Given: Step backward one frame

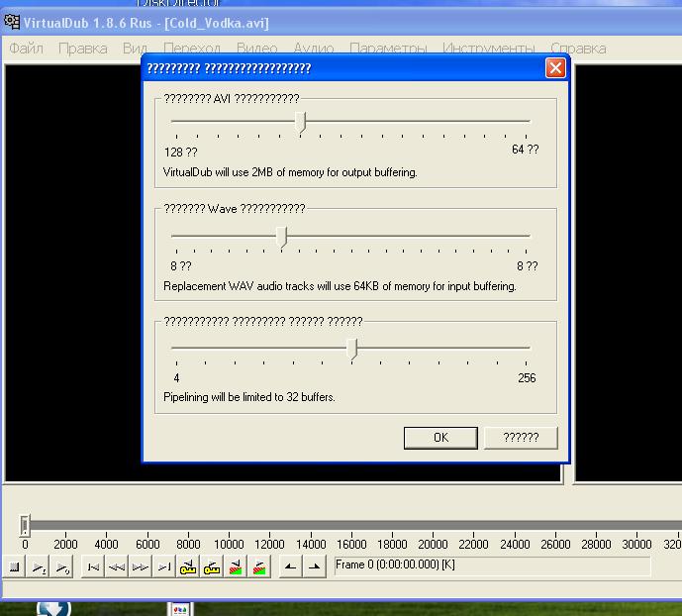Looking at the screenshot, I should coord(117,566).
